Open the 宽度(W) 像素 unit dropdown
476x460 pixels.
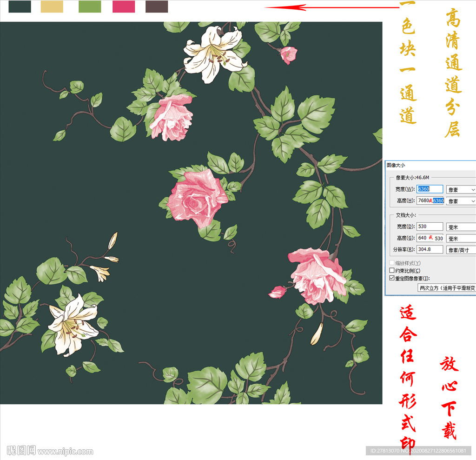pos(461,190)
